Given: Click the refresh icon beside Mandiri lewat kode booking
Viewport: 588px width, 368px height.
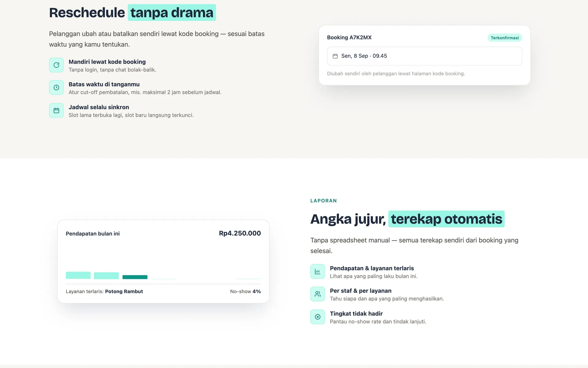Looking at the screenshot, I should 56,65.
